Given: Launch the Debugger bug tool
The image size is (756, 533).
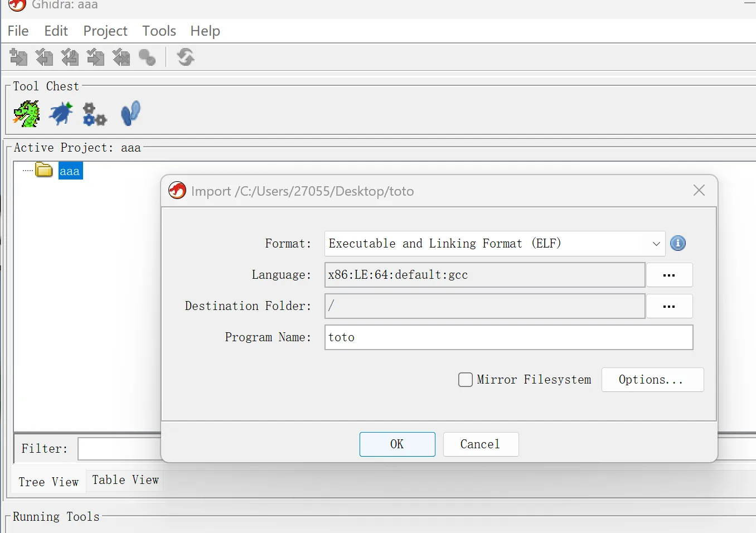Looking at the screenshot, I should [61, 114].
